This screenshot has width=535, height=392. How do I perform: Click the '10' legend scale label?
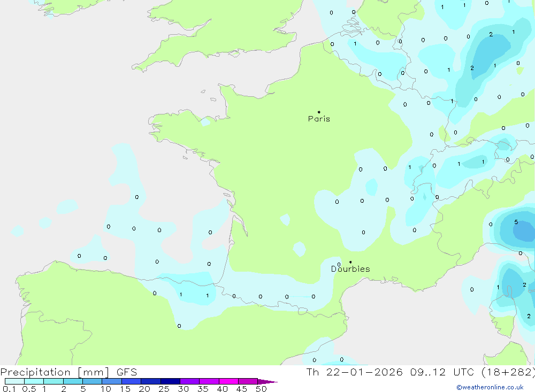click(105, 389)
